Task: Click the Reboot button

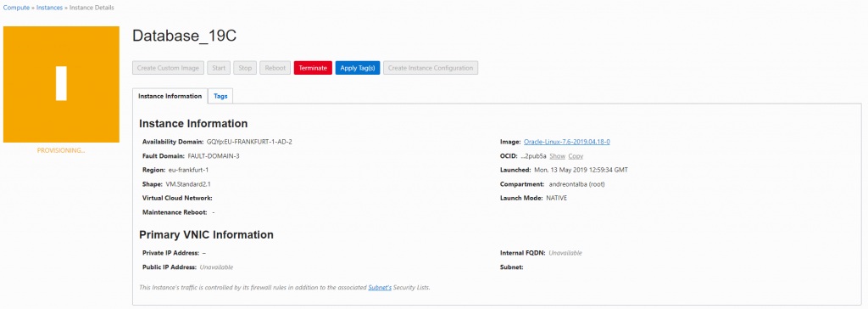Action: pos(275,68)
